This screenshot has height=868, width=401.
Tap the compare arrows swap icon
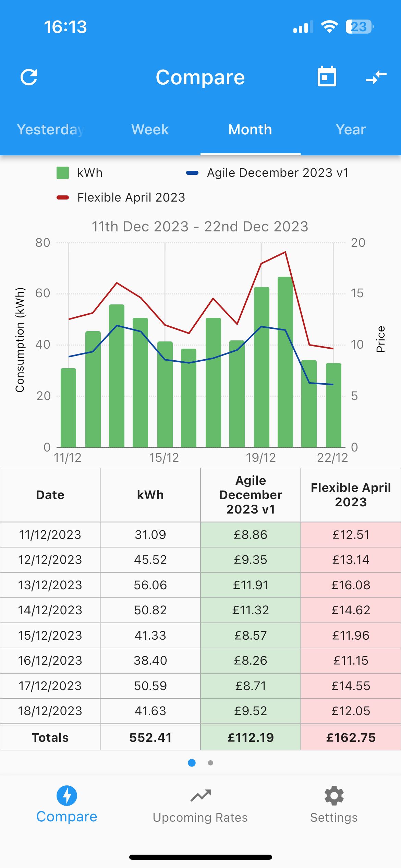(376, 77)
